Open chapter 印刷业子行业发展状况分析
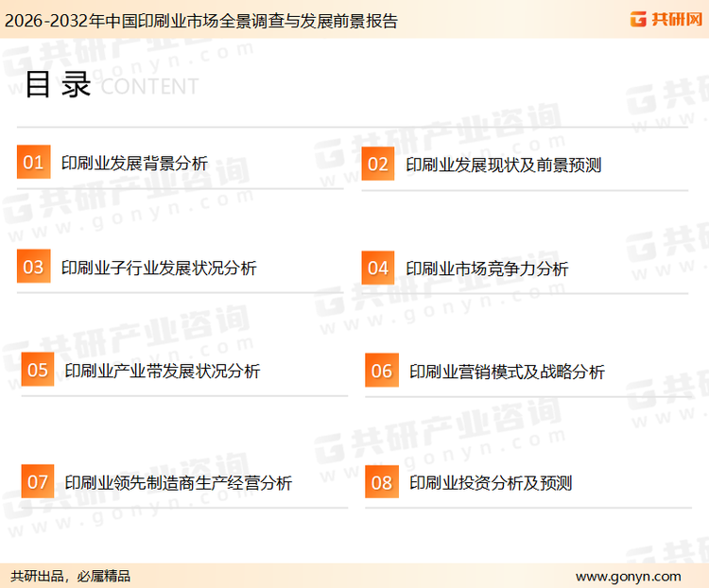Viewport: 709px width, 588px height. [159, 268]
